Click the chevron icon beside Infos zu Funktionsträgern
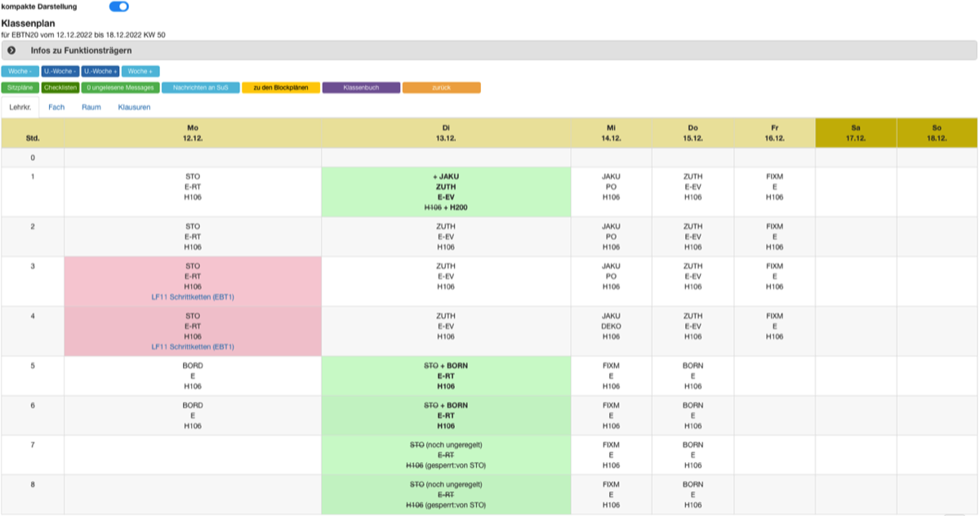Viewport: 980px width, 516px height. (x=11, y=51)
